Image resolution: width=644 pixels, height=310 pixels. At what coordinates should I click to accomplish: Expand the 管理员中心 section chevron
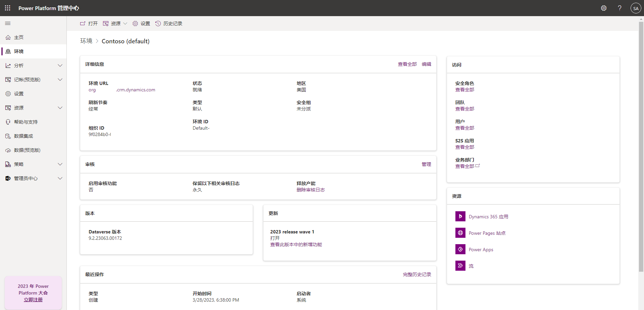tap(60, 179)
